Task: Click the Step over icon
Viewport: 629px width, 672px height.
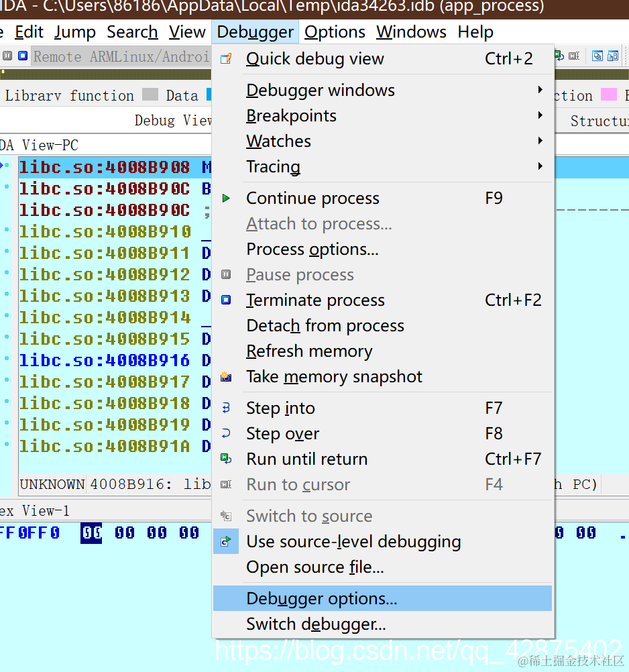Action: coord(226,433)
